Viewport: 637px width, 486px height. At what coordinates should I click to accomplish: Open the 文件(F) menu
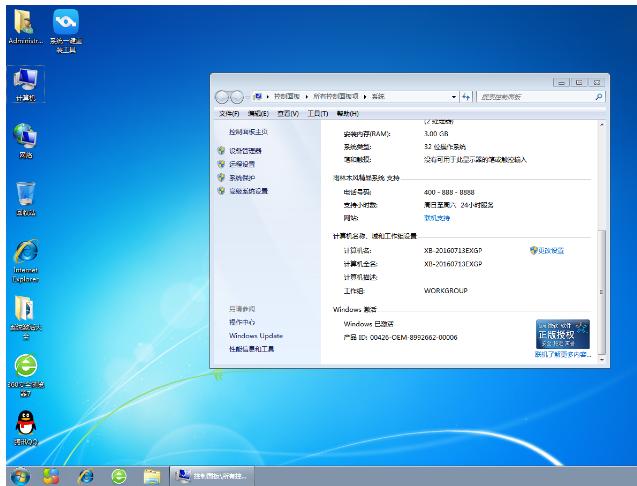tap(229, 113)
